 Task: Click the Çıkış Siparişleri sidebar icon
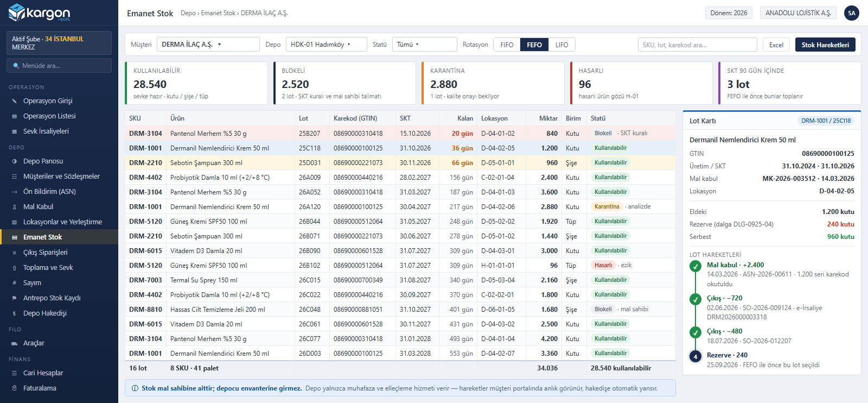[15, 253]
